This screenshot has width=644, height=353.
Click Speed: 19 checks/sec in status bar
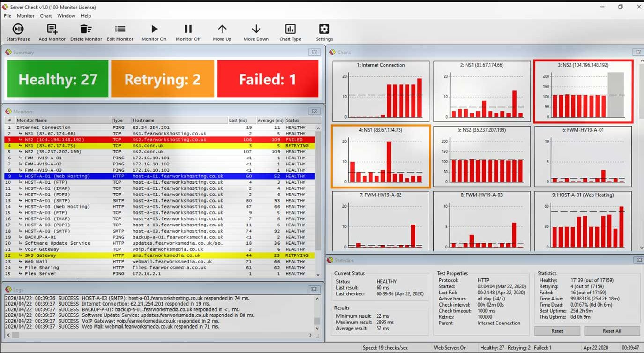[x=385, y=348]
